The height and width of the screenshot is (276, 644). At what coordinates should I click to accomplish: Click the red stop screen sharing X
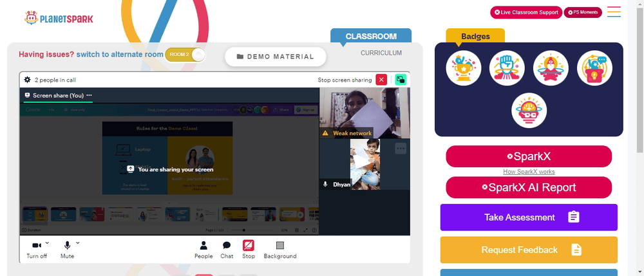pos(381,80)
